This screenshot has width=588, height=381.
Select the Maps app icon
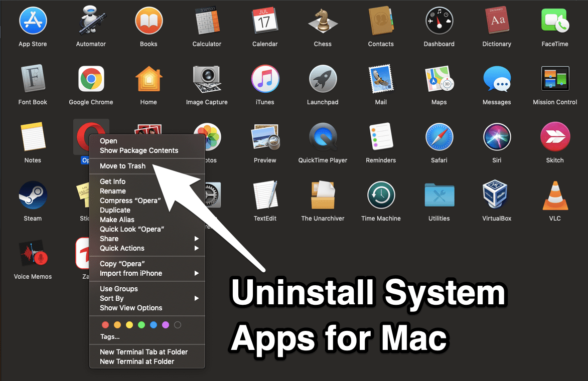(x=439, y=79)
